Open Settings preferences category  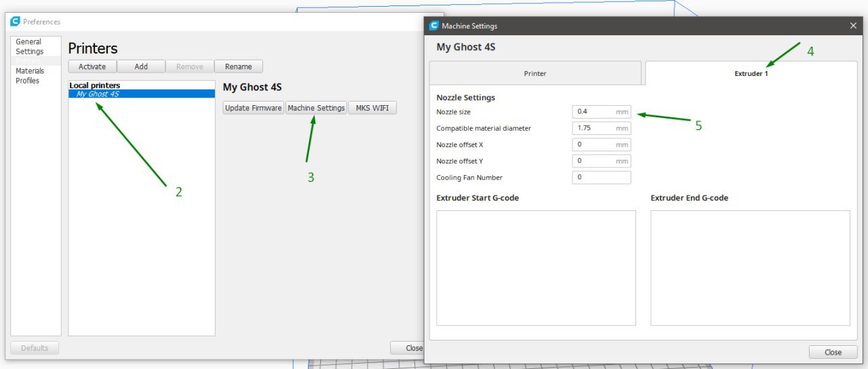point(30,52)
